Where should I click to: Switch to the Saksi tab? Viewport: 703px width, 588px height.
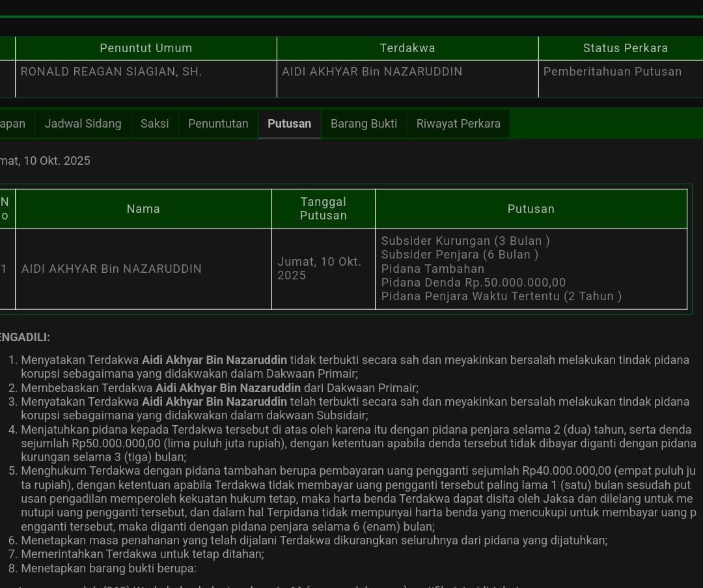(154, 124)
